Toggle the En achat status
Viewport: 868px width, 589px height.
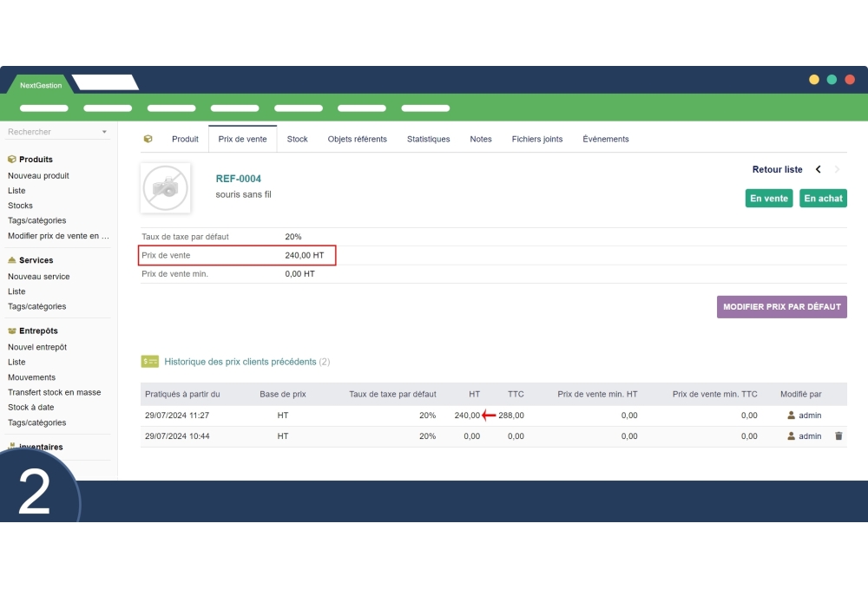[823, 199]
